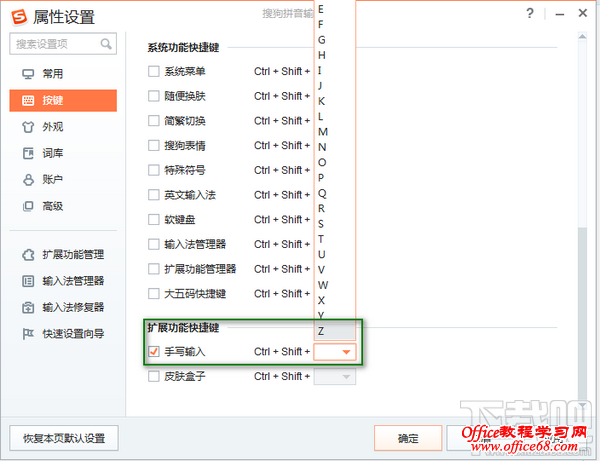
Task: Uncheck the 手写输入 shortcut checkbox
Action: (154, 352)
